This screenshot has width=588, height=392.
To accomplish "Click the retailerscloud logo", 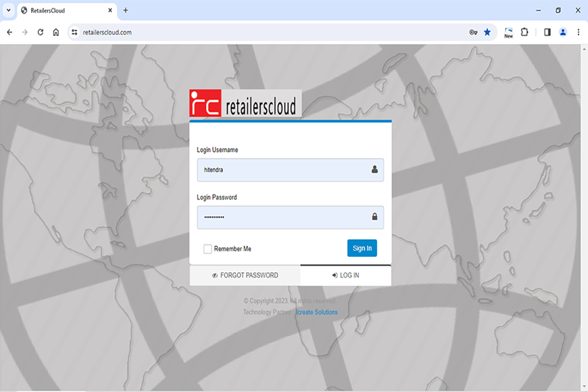I will (x=245, y=103).
